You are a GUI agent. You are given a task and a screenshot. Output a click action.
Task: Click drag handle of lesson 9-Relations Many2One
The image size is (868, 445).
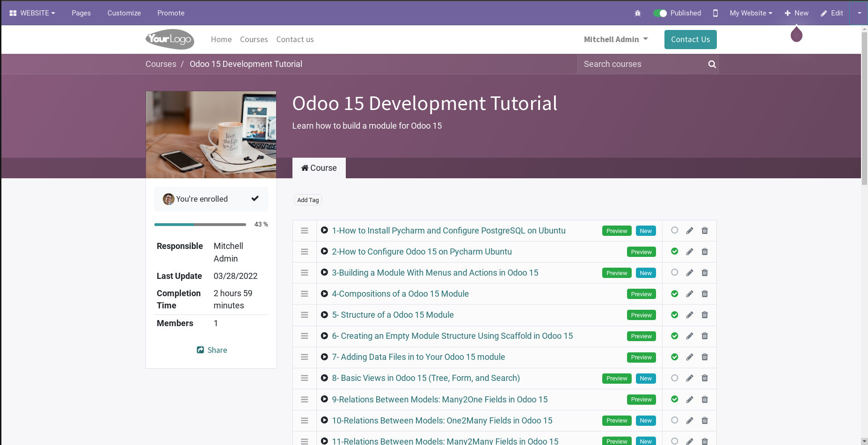pyautogui.click(x=305, y=400)
